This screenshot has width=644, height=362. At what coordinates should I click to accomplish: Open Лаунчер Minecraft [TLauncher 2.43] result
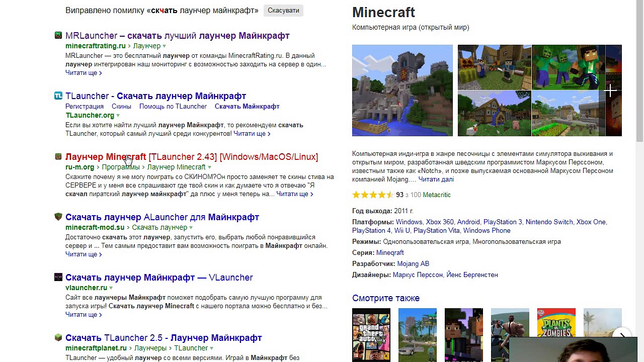pos(192,157)
